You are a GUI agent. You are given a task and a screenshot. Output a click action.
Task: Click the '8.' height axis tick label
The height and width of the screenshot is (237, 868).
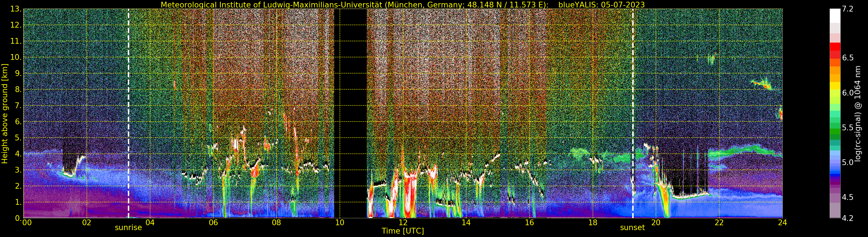pos(18,89)
